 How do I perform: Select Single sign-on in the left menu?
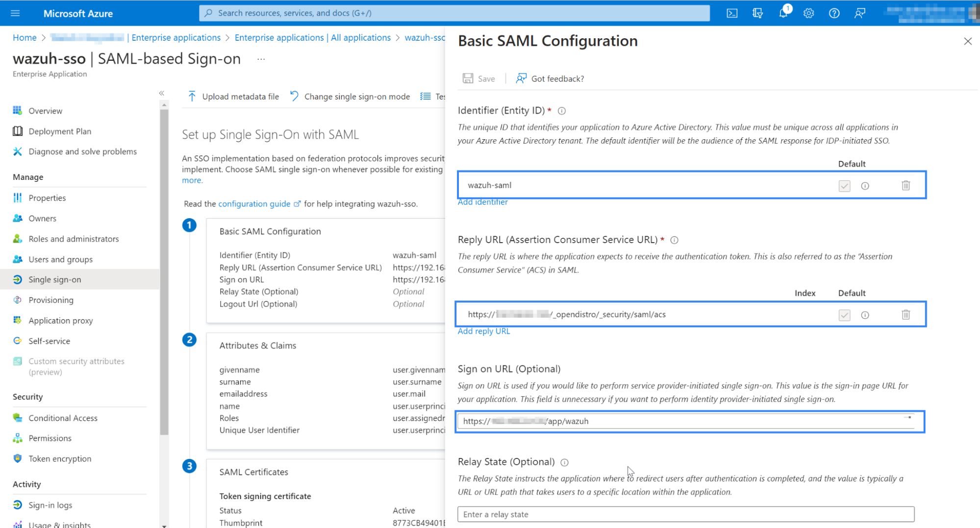pyautogui.click(x=79, y=279)
